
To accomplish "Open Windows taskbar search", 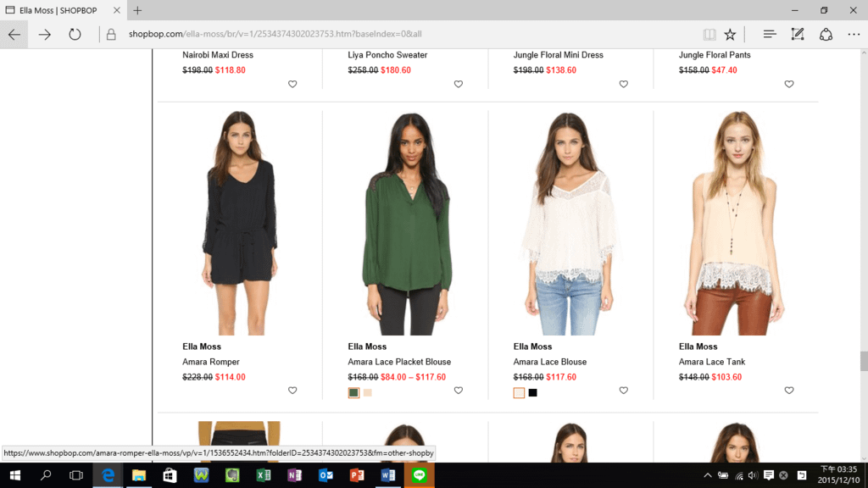I will (46, 475).
